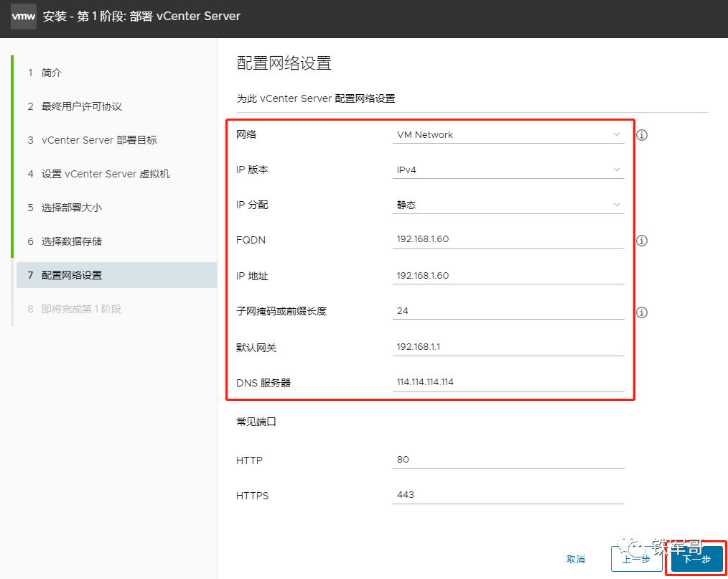The width and height of the screenshot is (728, 579).
Task: Focus the HTTPS port field
Action: click(x=508, y=496)
